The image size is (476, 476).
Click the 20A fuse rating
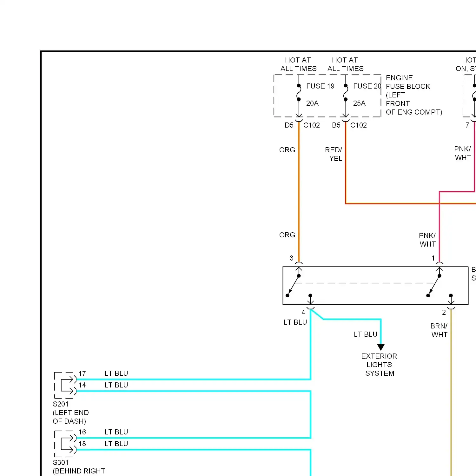312,103
